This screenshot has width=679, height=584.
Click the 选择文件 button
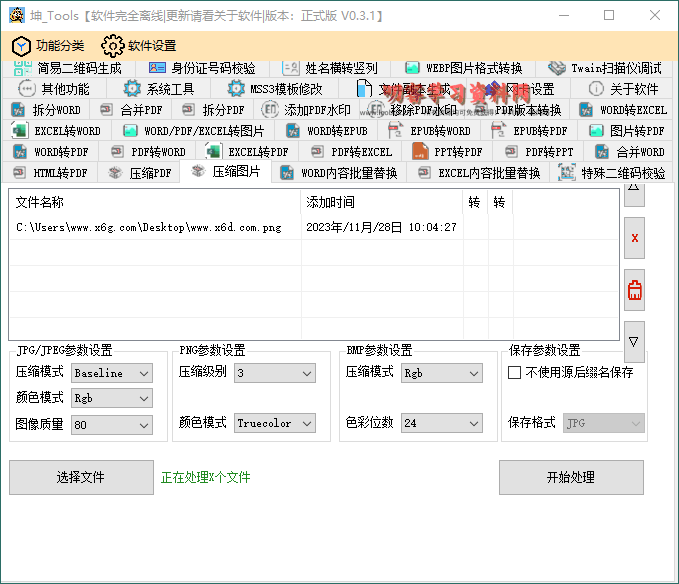(81, 478)
